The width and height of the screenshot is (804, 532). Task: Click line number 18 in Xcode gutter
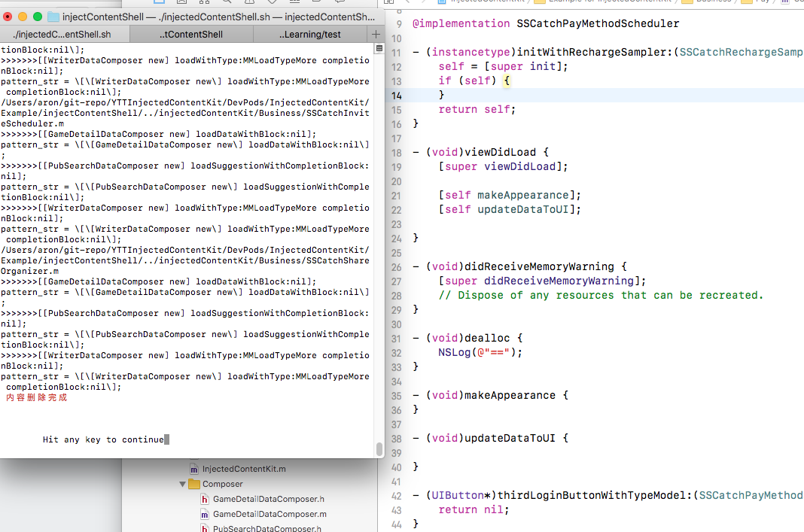397,153
